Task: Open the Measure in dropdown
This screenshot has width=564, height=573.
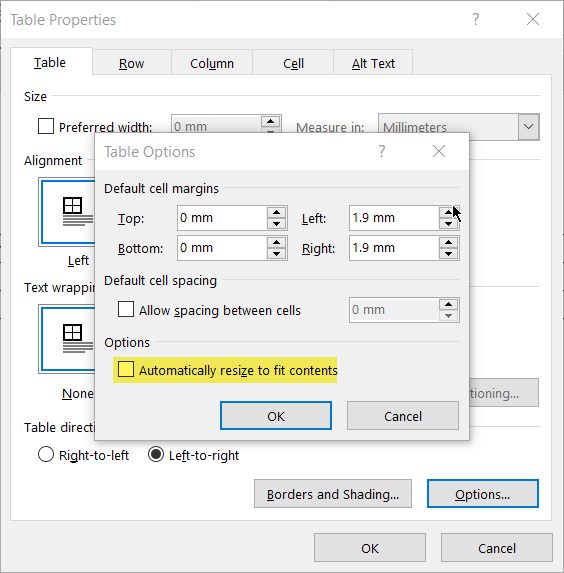Action: pyautogui.click(x=528, y=127)
